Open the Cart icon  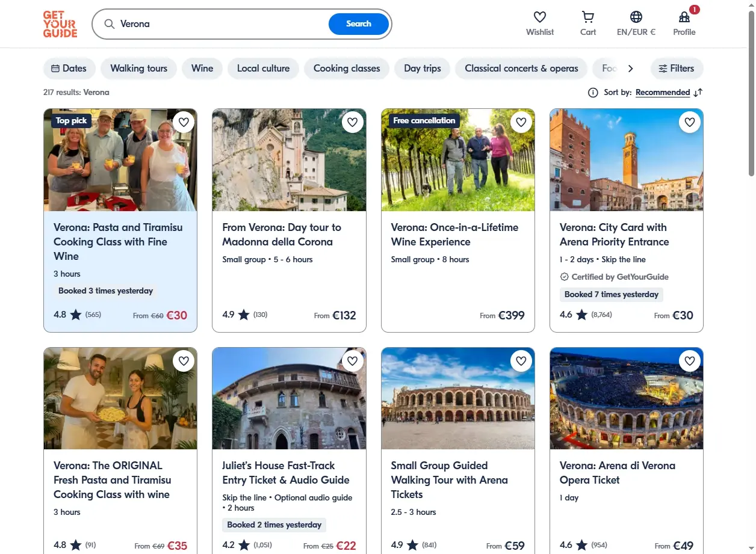point(588,17)
